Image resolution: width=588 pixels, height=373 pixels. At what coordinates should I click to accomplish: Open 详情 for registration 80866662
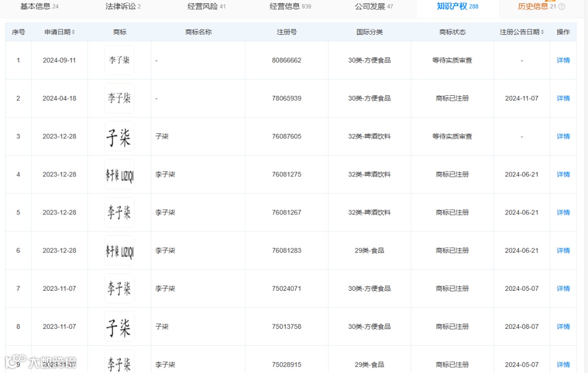[x=563, y=60]
